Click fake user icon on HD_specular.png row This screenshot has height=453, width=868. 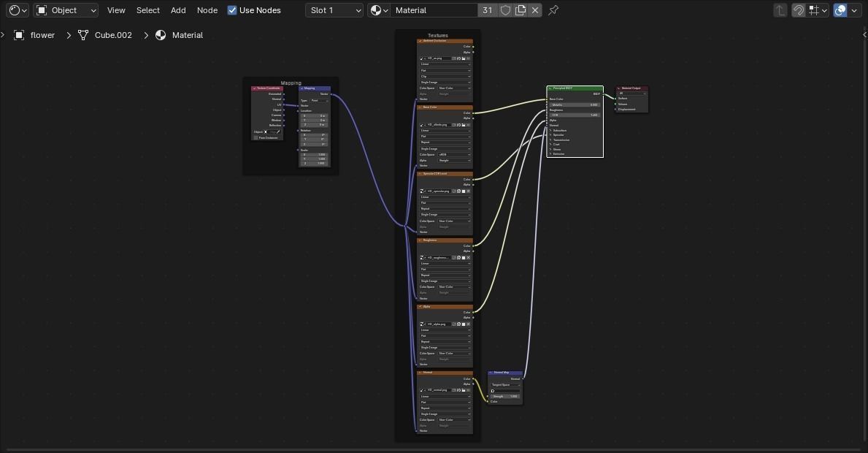(x=454, y=191)
